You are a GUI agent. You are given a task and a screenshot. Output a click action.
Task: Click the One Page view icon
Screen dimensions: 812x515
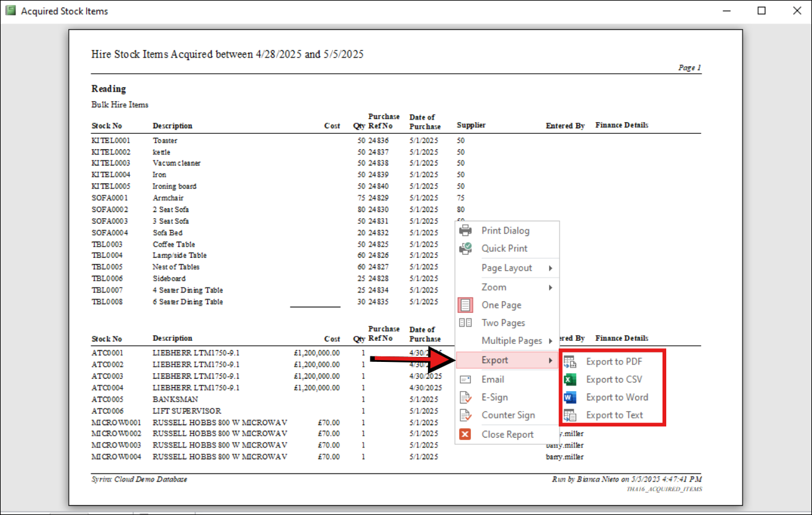click(x=464, y=304)
